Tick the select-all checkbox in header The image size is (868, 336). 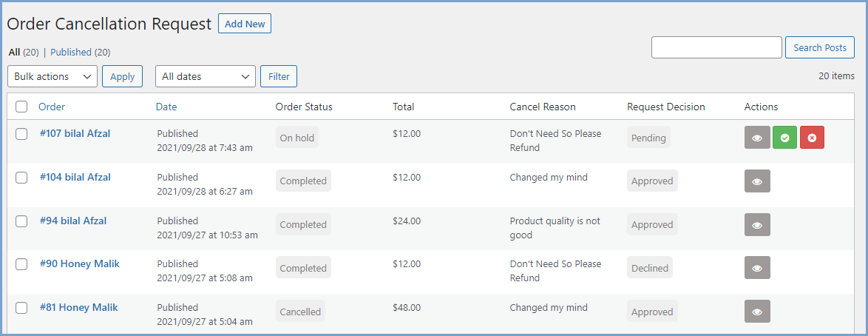coord(21,107)
